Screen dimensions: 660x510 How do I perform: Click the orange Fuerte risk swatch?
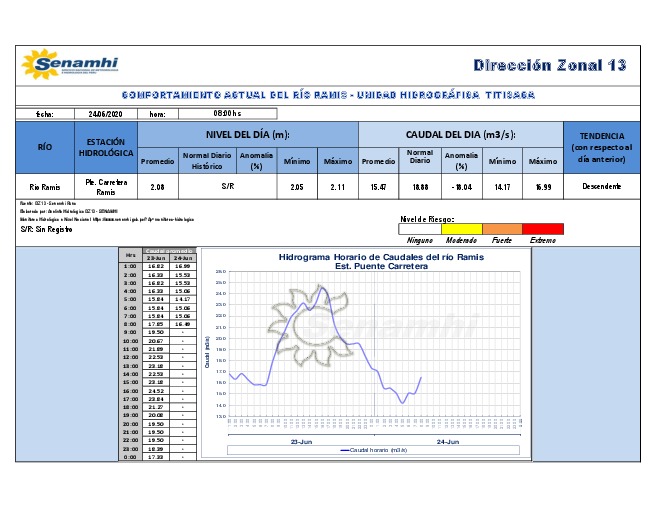pyautogui.click(x=503, y=229)
